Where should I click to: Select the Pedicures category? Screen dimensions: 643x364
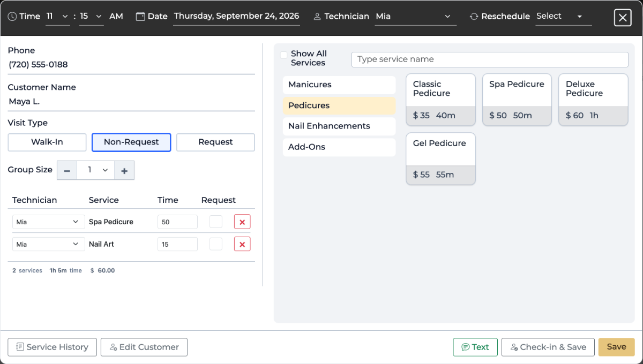(339, 105)
